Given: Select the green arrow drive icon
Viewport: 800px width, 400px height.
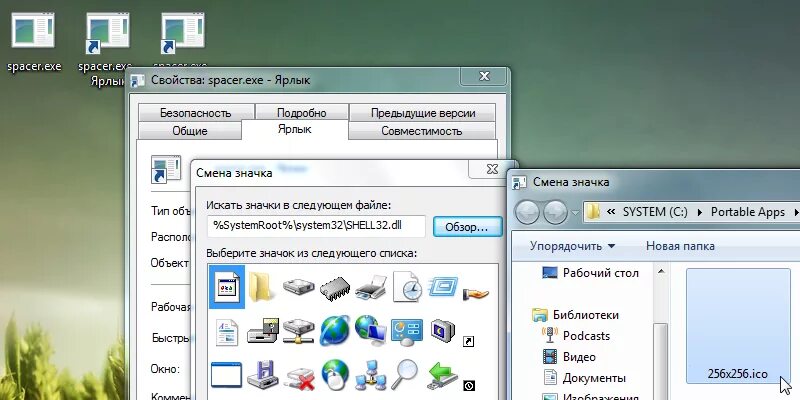Looking at the screenshot, I should (x=442, y=375).
